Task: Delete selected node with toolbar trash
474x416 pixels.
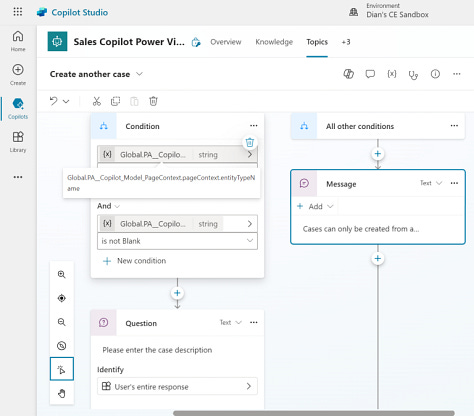Action: click(153, 101)
